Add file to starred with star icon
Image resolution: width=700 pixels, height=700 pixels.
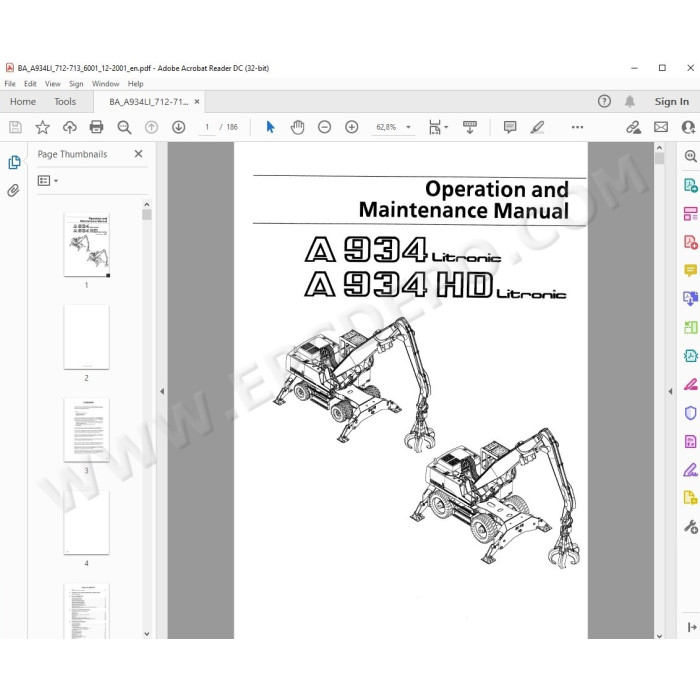pyautogui.click(x=42, y=127)
